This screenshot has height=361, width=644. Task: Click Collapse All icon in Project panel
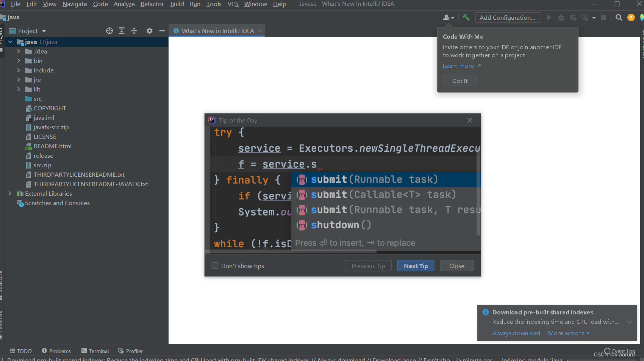(x=134, y=31)
